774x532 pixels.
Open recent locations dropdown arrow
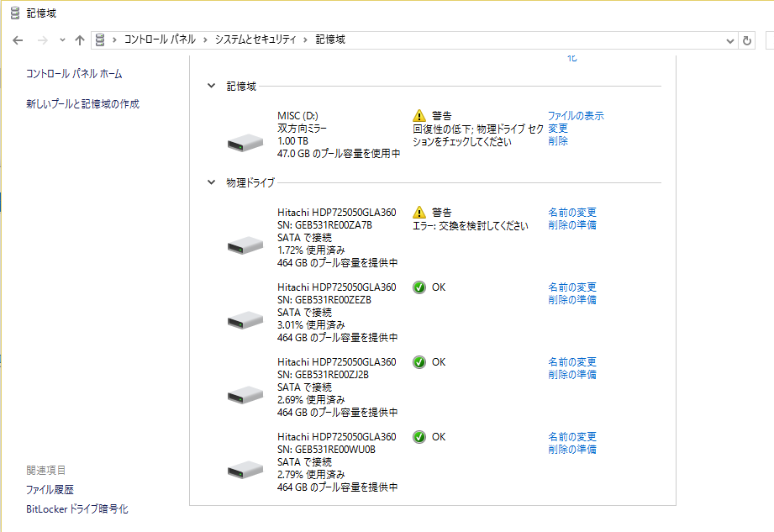click(x=62, y=40)
